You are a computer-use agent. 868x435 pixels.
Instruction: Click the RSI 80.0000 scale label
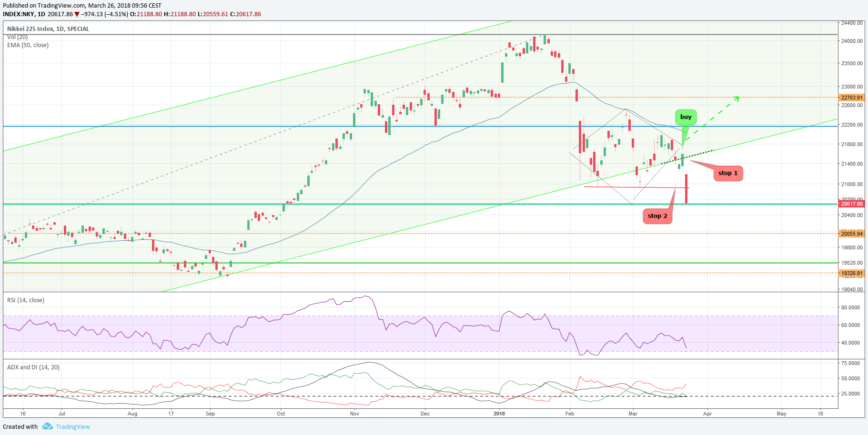[x=850, y=307]
